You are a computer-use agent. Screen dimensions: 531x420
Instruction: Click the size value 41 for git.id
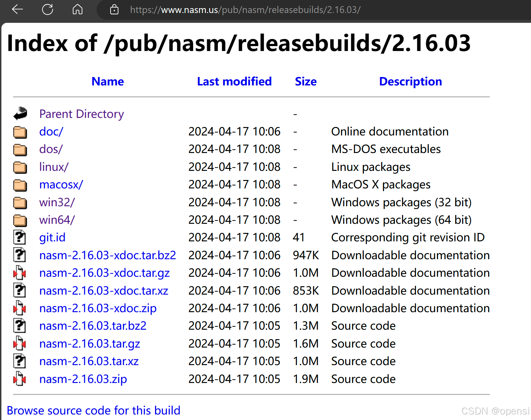(x=299, y=237)
